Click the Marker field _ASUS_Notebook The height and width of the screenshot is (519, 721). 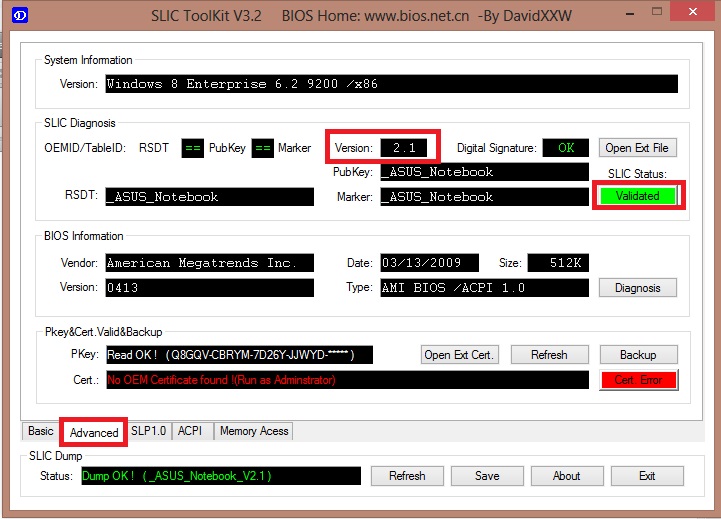pyautogui.click(x=484, y=197)
